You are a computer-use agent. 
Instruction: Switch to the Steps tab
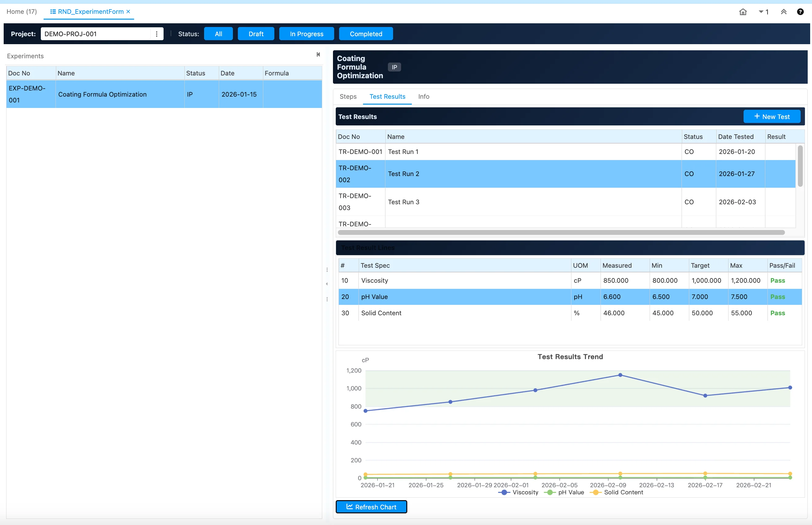(x=348, y=97)
